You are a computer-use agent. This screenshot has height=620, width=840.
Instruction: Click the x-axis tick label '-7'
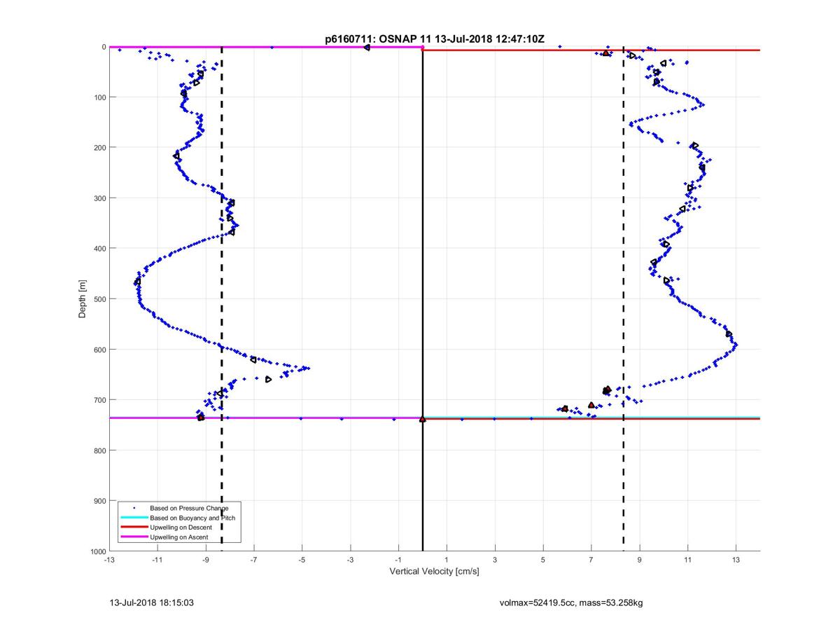coord(254,560)
